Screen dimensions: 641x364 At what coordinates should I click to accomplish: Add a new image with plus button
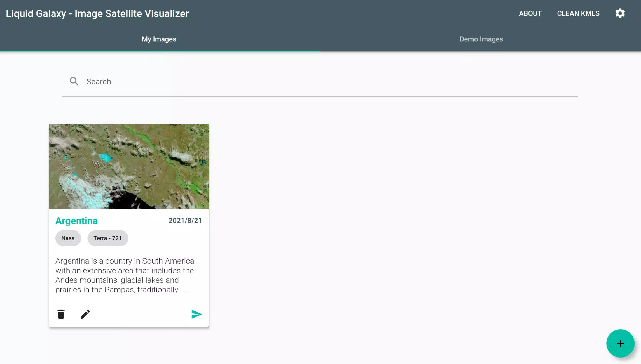point(620,343)
